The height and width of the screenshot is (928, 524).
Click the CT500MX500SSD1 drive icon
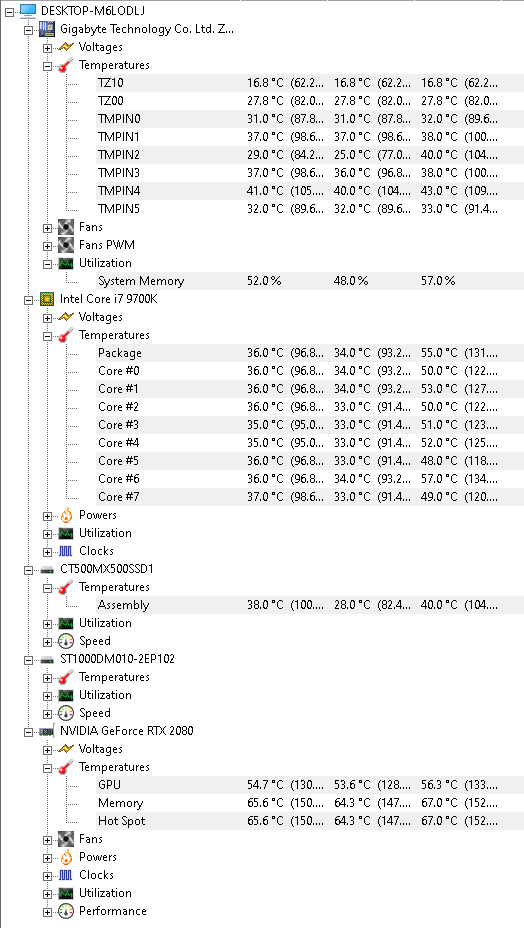pos(47,569)
